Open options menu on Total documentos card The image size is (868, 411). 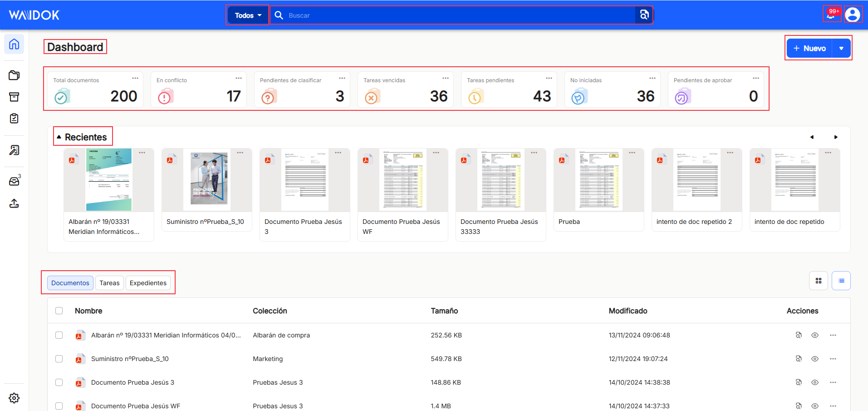point(135,78)
